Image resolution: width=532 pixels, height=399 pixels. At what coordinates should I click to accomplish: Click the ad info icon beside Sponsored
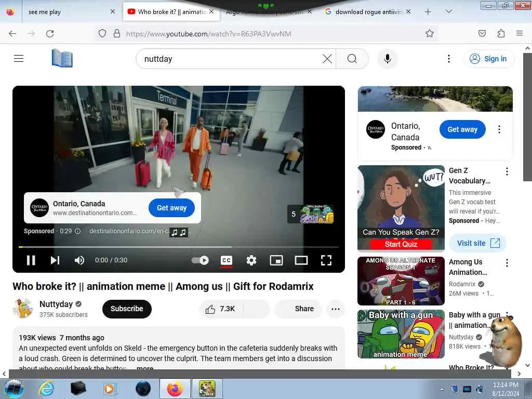tap(78, 231)
